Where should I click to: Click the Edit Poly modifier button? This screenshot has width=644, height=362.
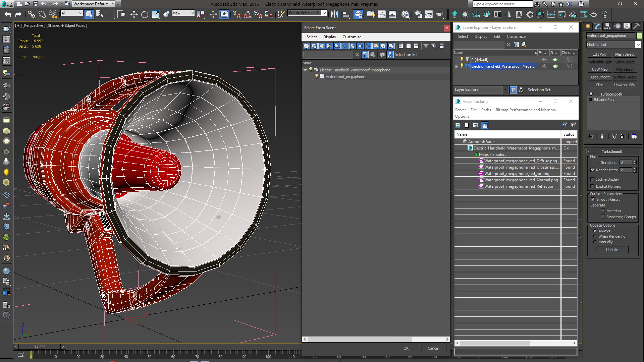599,54
